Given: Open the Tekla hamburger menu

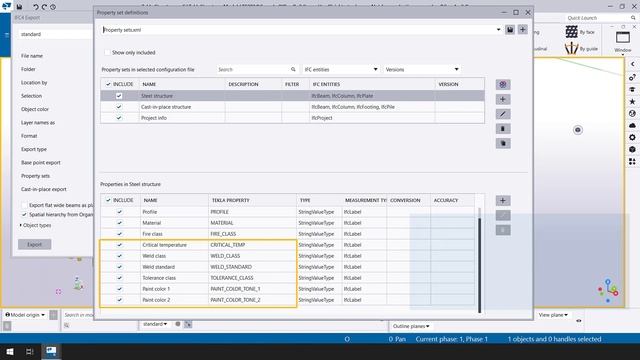Looking at the screenshot, I should click(7, 35).
